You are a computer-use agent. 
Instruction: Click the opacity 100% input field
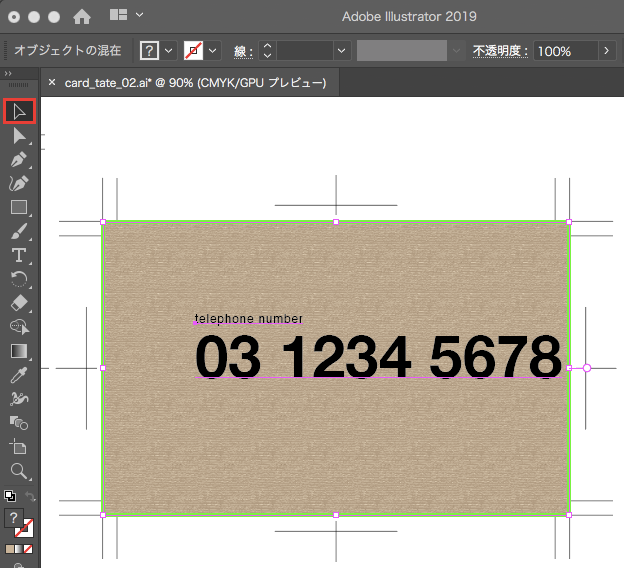click(566, 51)
